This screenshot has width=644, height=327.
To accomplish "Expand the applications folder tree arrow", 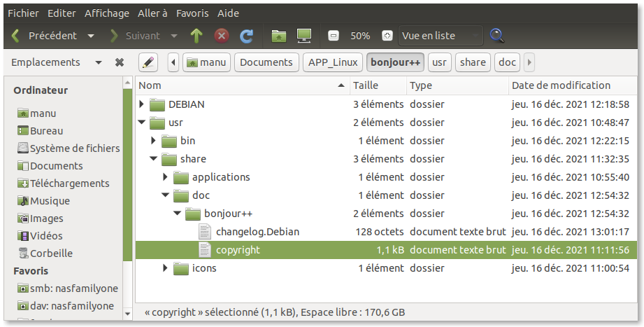I will [166, 177].
